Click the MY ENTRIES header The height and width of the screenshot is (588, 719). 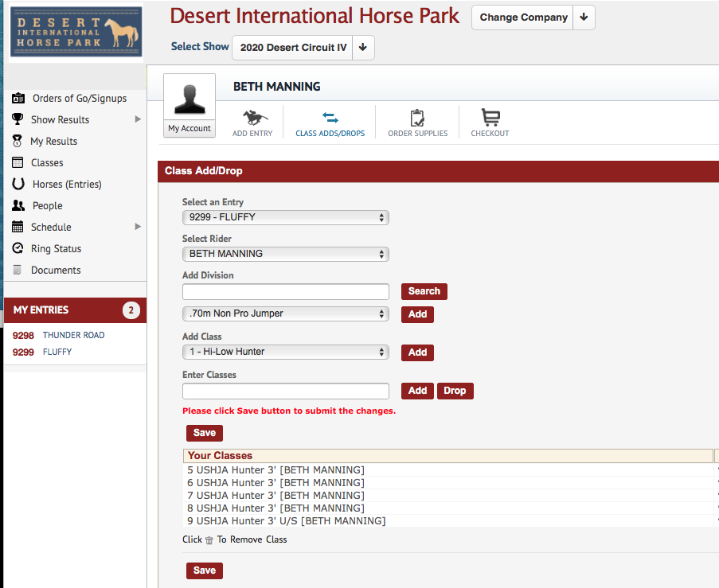75,310
